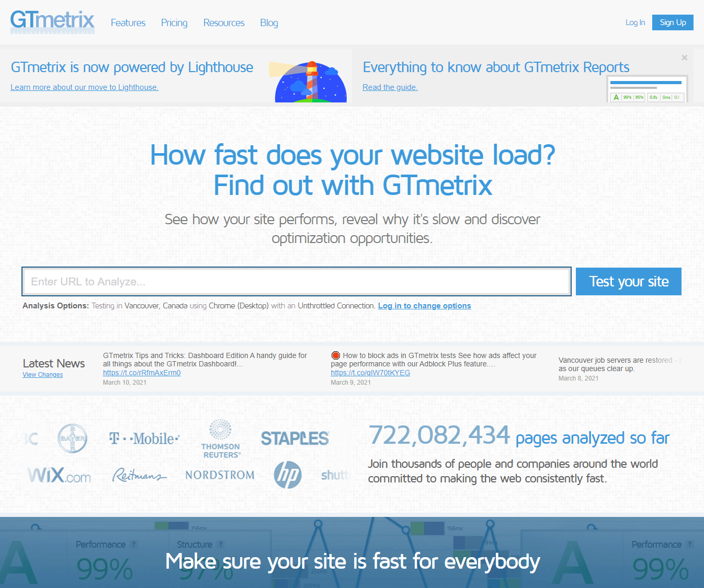Image resolution: width=704 pixels, height=588 pixels.
Task: Click the GTmetrix logo
Action: click(x=52, y=22)
